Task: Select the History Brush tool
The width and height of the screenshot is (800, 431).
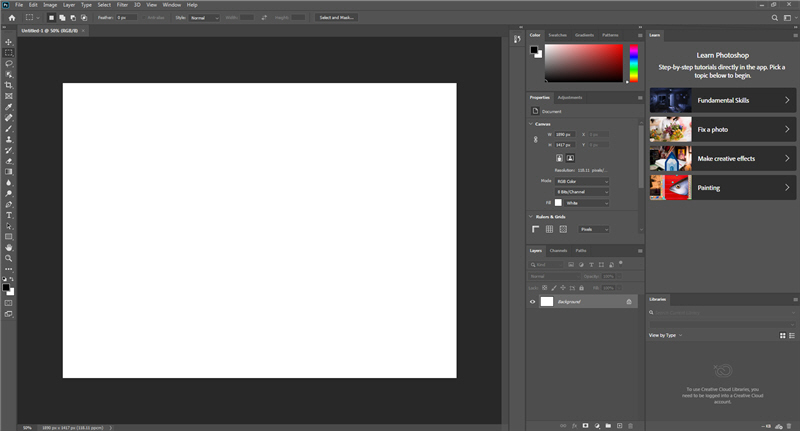Action: coord(9,150)
